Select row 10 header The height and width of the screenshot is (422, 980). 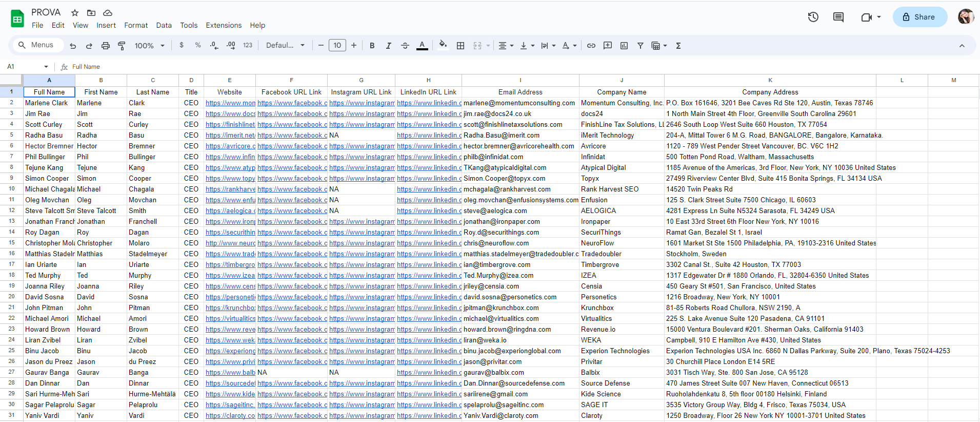11,189
